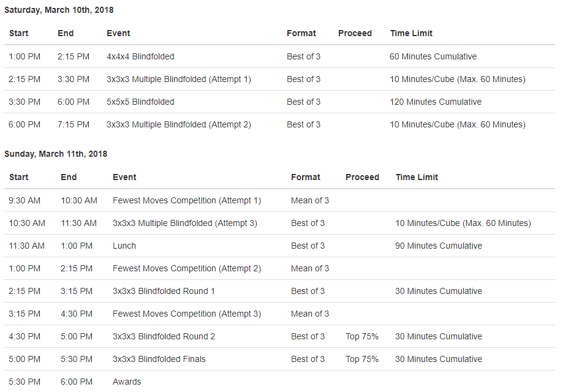Click the Lunch row entry
The width and height of the screenshot is (563, 392).
tap(279, 246)
